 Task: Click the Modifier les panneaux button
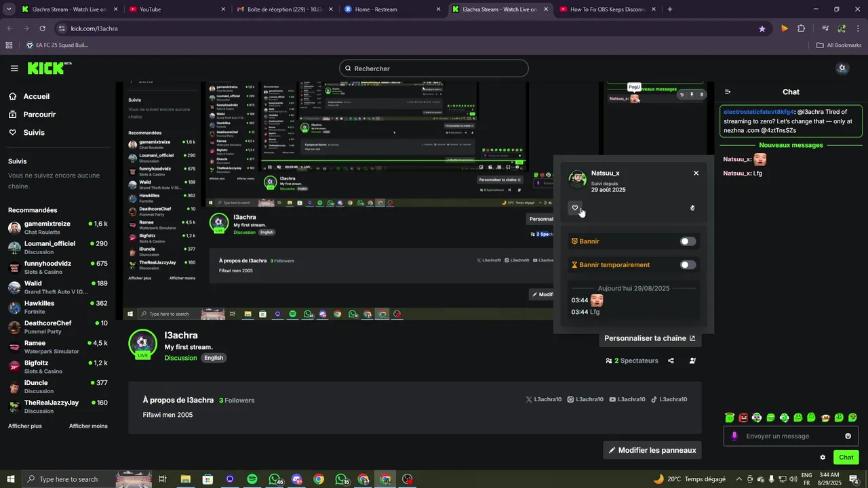click(652, 450)
